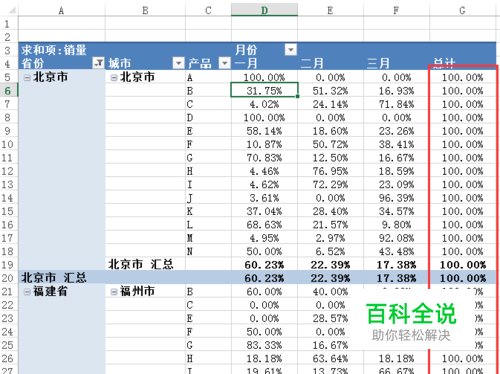Image resolution: width=500 pixels, height=374 pixels.
Task: Select cell with 6.52%
Action: point(330,252)
